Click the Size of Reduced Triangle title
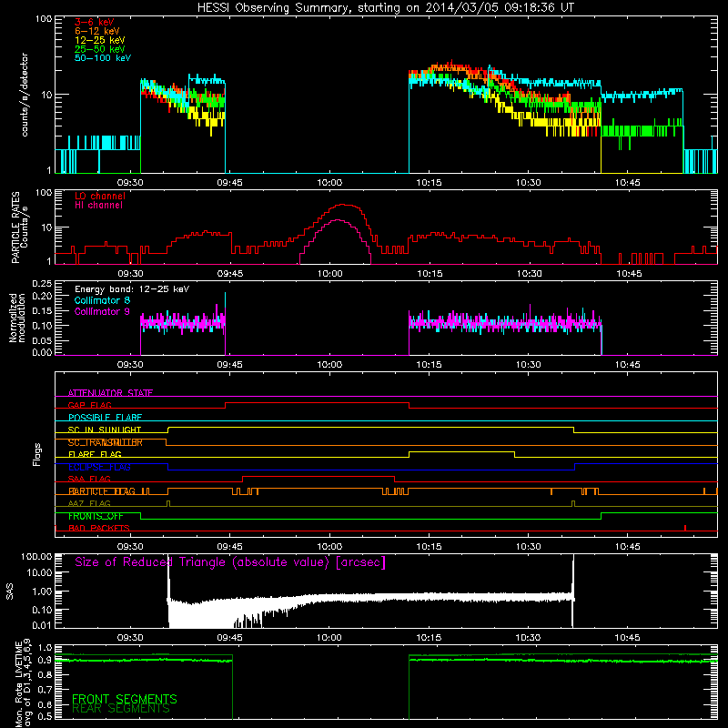The height and width of the screenshot is (728, 728). 230,562
